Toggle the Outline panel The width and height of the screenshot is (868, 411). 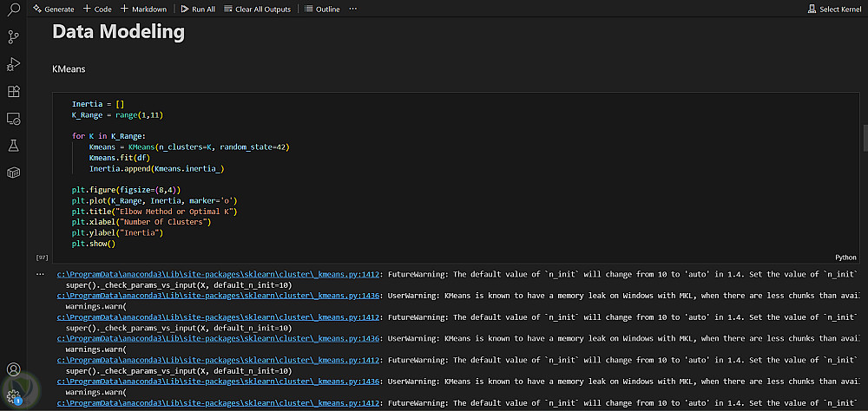pyautogui.click(x=323, y=9)
